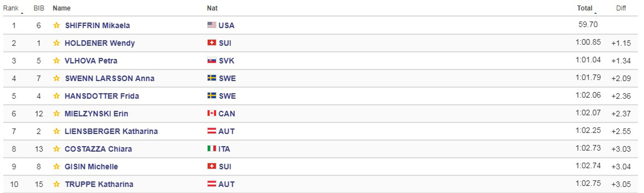Click the Canadian flag beside CAN
Image resolution: width=644 pixels, height=193 pixels.
coord(212,113)
